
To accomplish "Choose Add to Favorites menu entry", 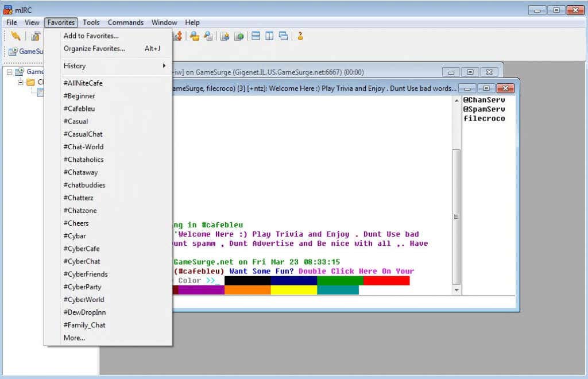I will point(91,36).
